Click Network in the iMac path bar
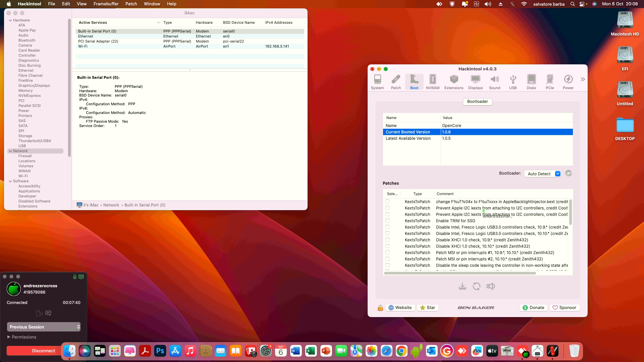Viewport: 644px width, 362px height. click(x=111, y=205)
